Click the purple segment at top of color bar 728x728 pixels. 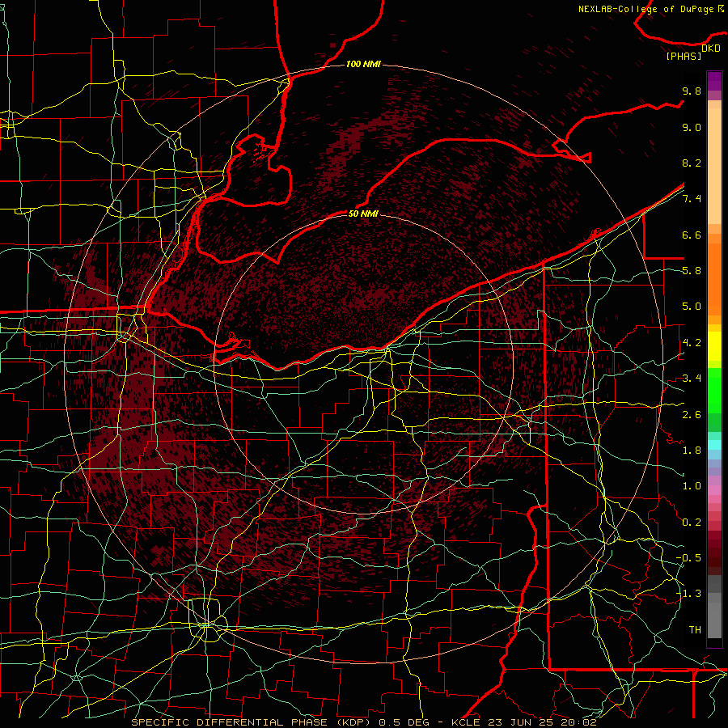click(x=714, y=81)
